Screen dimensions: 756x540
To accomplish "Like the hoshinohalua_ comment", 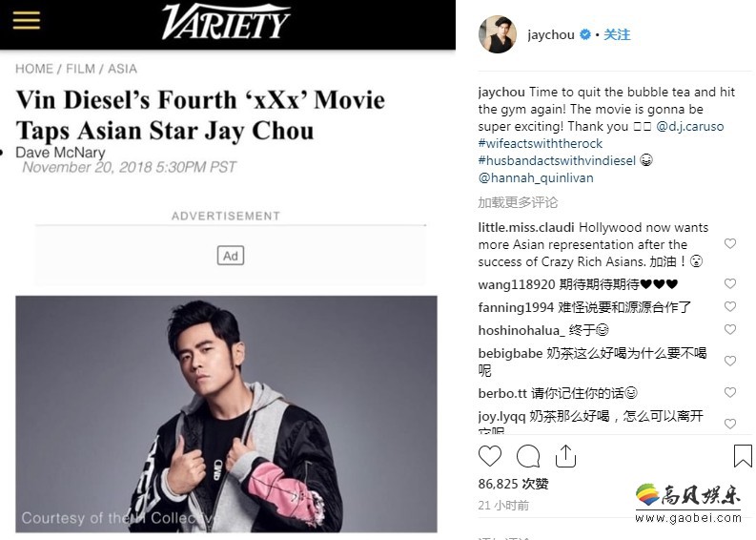I will coord(730,329).
